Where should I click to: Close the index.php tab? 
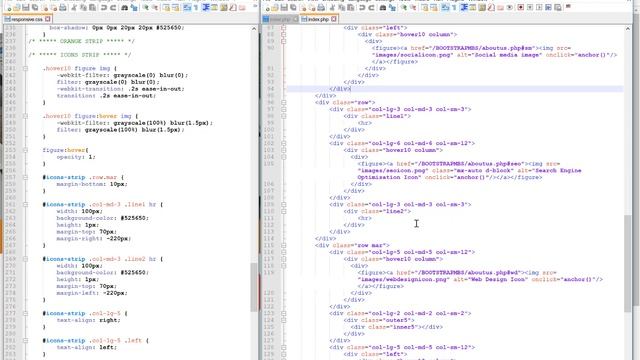334,19
